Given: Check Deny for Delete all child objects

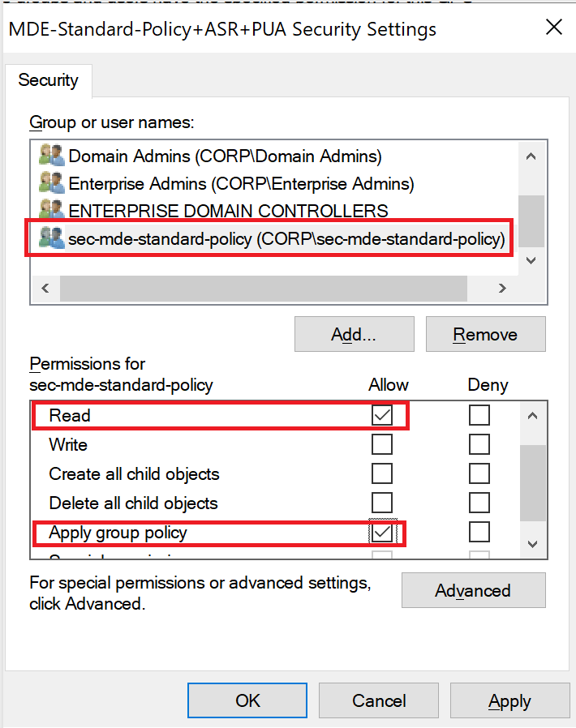Looking at the screenshot, I should [479, 503].
